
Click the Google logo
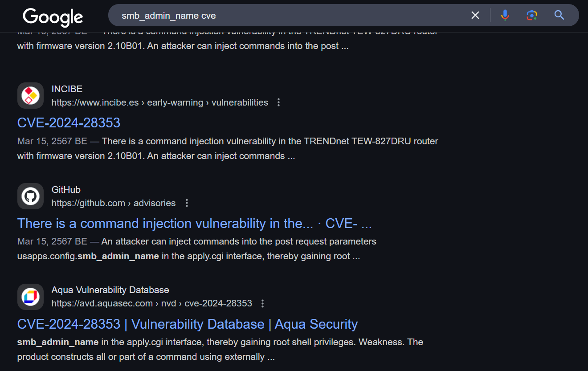[53, 17]
